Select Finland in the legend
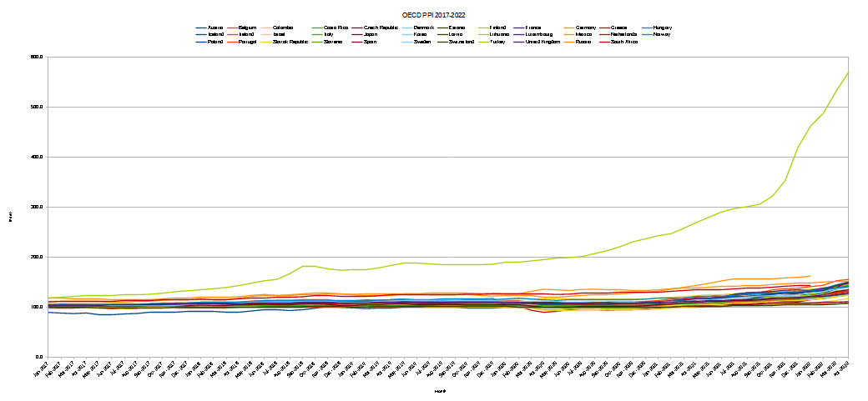The width and height of the screenshot is (868, 401). [499, 28]
